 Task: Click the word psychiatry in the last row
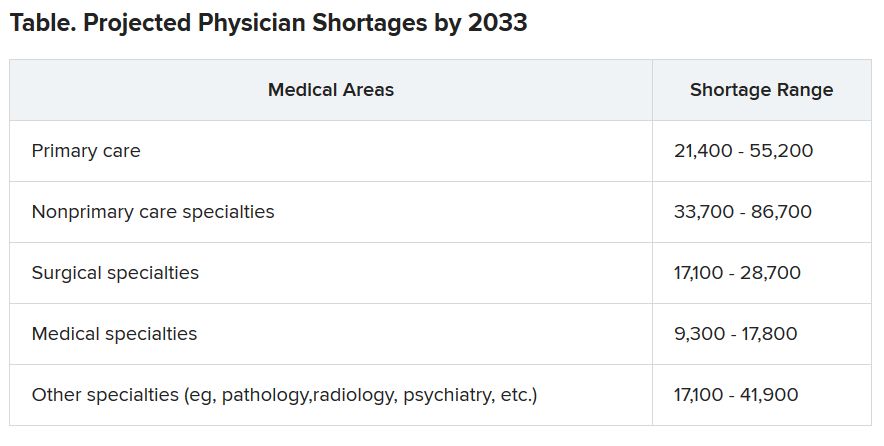[x=447, y=395]
